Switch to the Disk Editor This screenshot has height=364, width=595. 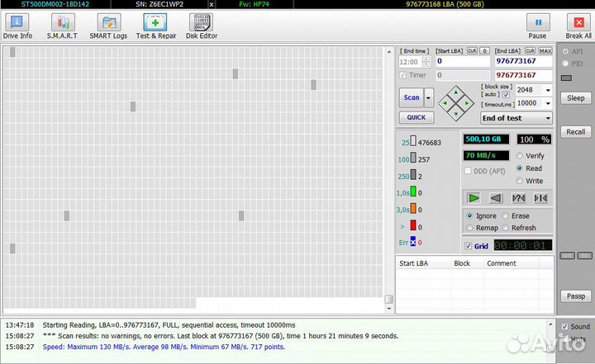[201, 26]
